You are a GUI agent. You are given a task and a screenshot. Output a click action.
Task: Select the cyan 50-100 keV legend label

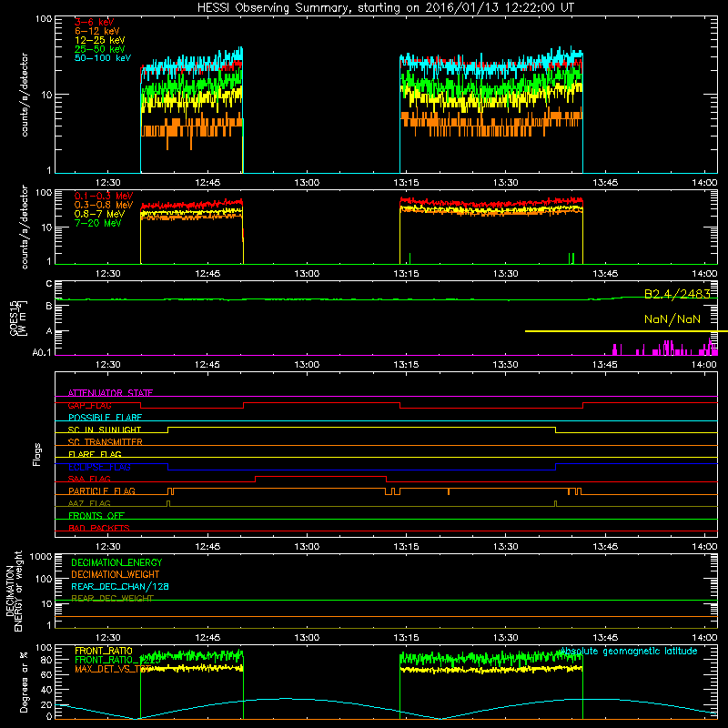(x=103, y=58)
